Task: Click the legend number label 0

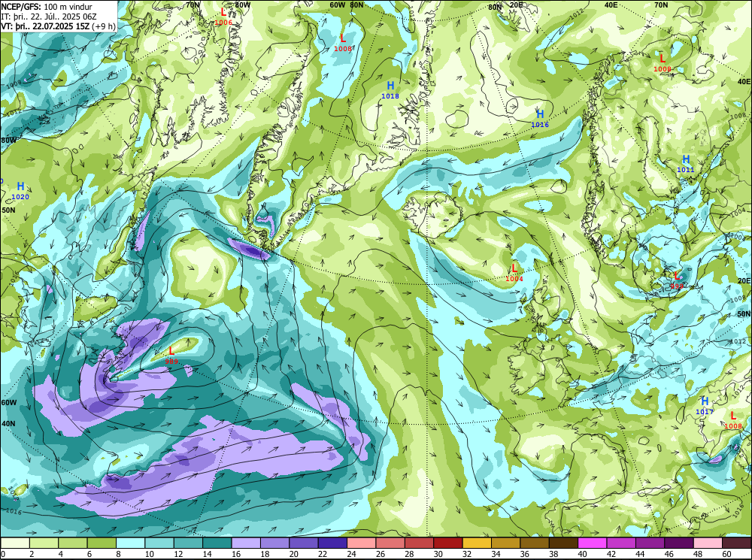Action: click(3, 554)
